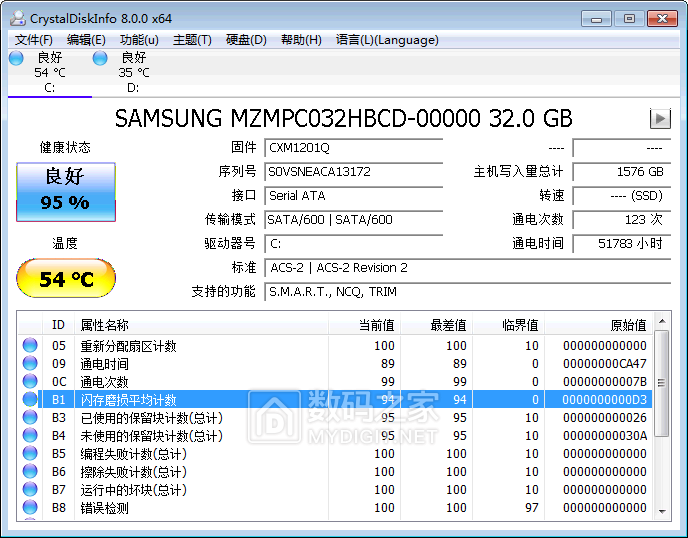Minimize the CrystalDiskInfo window

[x=596, y=19]
